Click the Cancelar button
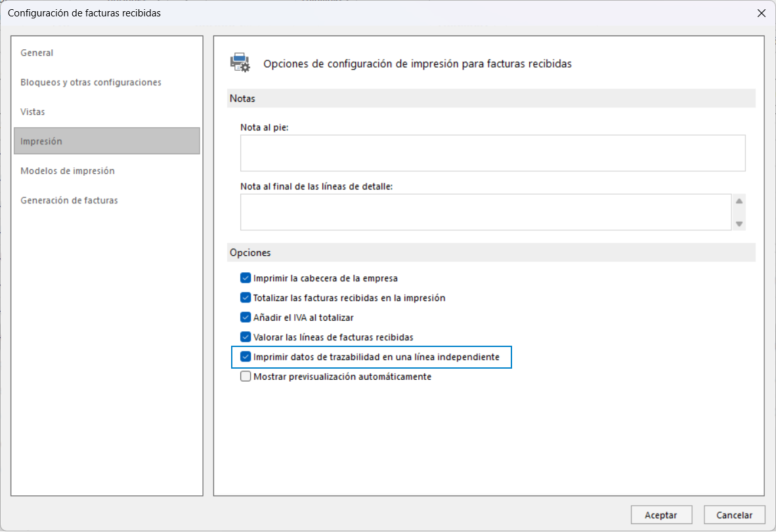The width and height of the screenshot is (776, 532). 734,515
